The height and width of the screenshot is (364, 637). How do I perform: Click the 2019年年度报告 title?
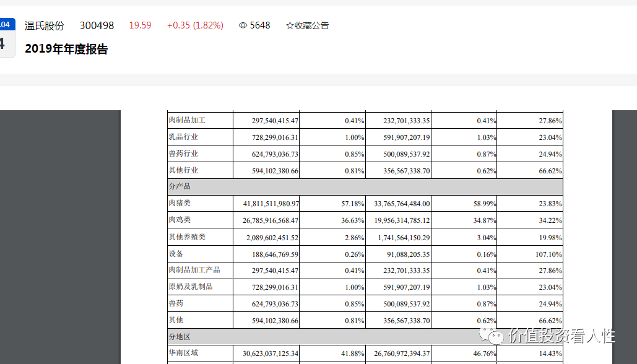(66, 49)
